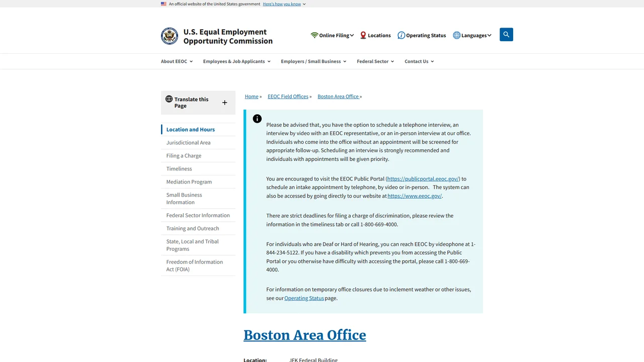The width and height of the screenshot is (644, 362).
Task: Open the Online Filing dropdown chevron
Action: click(352, 35)
